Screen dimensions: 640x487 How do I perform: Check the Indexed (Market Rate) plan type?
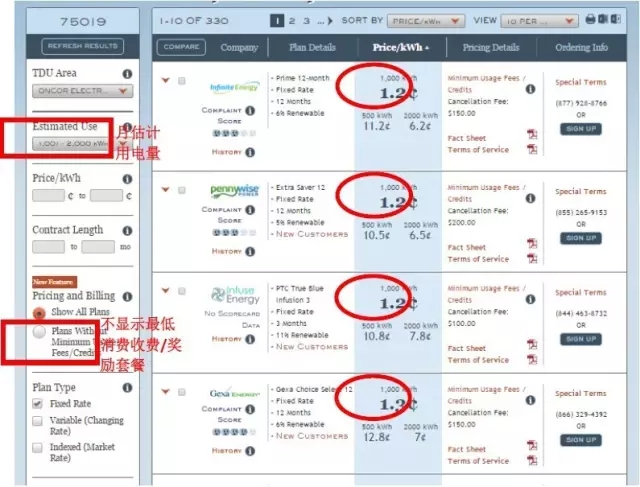click(x=38, y=448)
